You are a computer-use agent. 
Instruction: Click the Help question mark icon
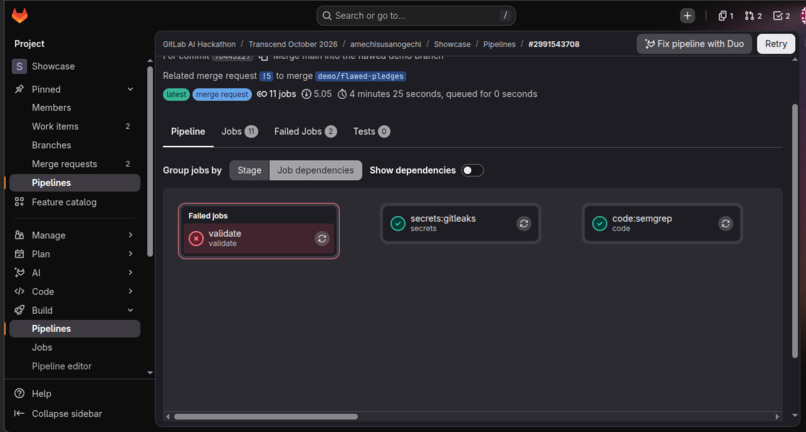click(19, 393)
